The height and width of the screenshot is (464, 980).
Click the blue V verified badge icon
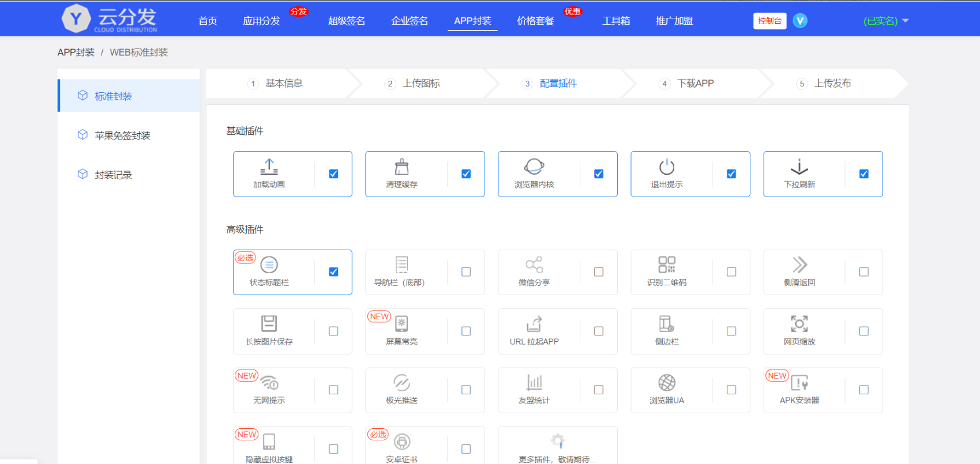coord(800,21)
